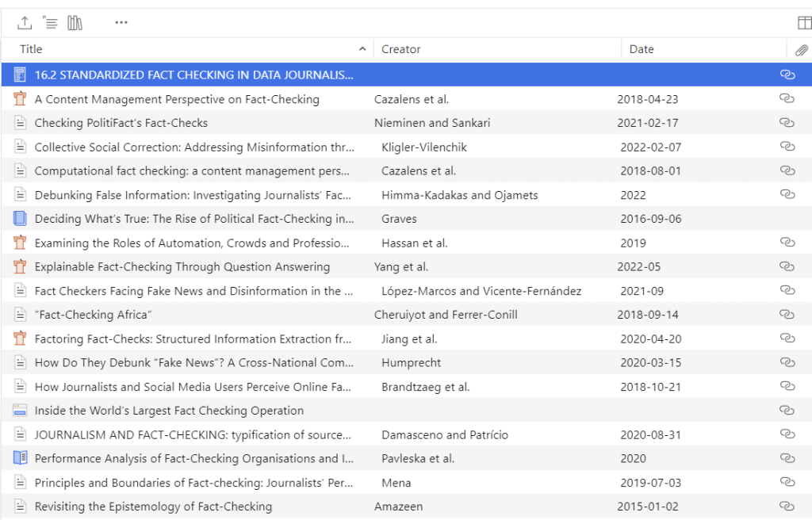Select the 16.2 STANDARDIZED FACT CHECKING title
The image size is (812, 520).
(193, 75)
